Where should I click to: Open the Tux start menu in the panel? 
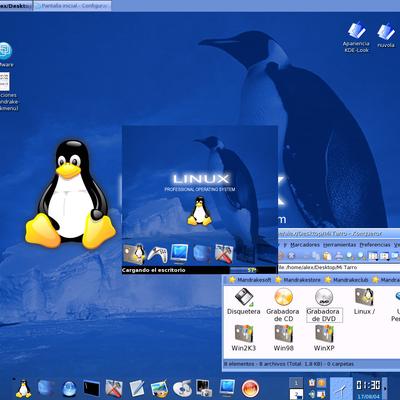24,389
